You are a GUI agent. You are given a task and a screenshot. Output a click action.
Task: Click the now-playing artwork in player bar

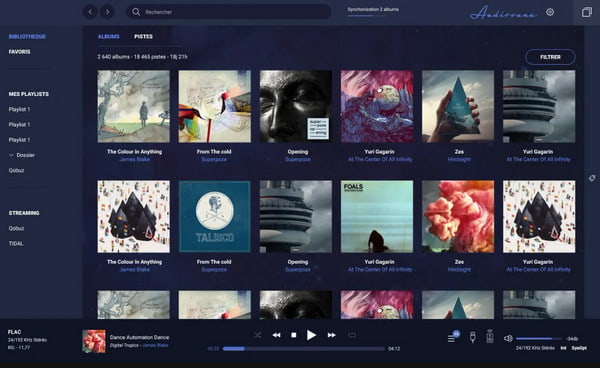[94, 341]
